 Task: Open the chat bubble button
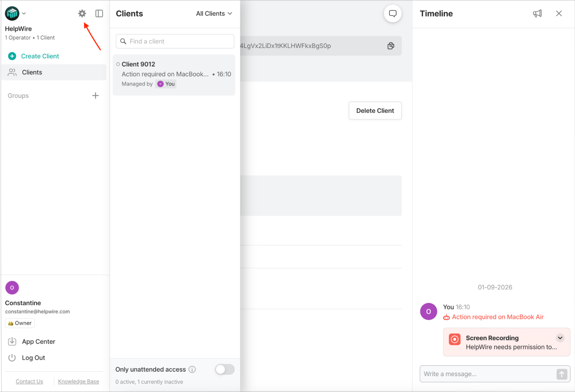coord(393,14)
